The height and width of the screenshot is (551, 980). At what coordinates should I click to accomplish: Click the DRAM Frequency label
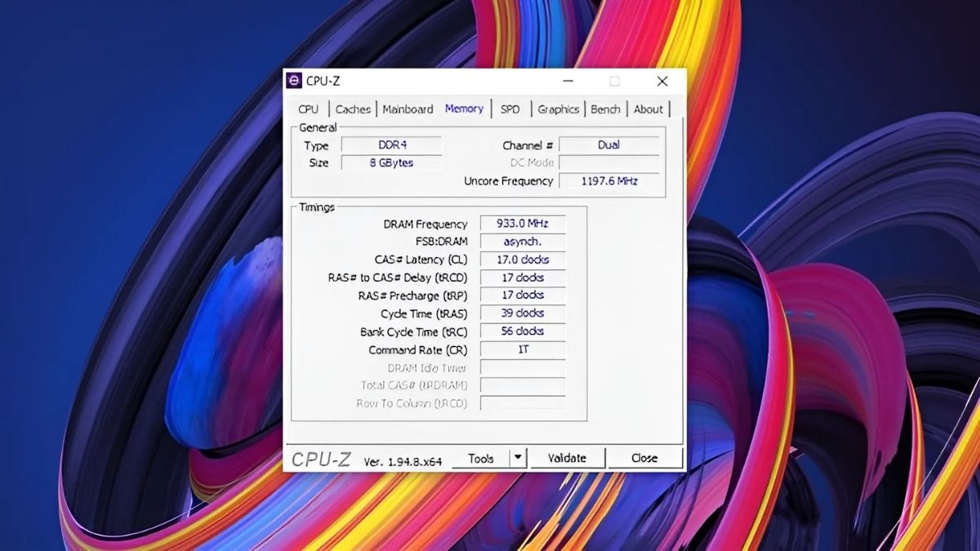pyautogui.click(x=425, y=224)
